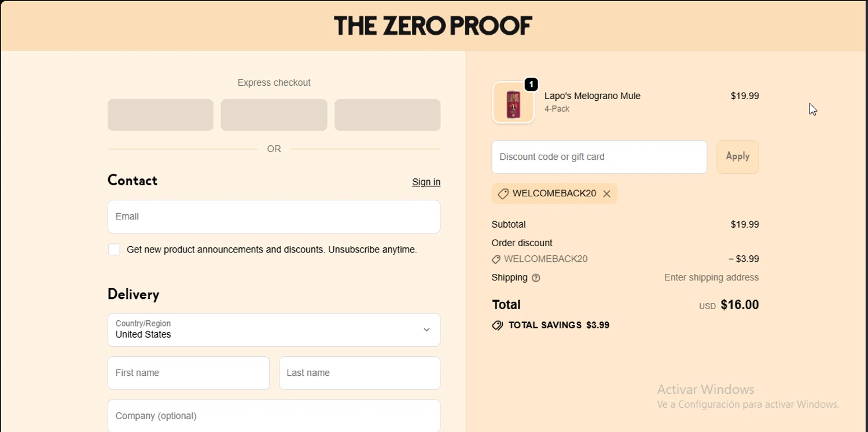Click the tag icon under Order discount
This screenshot has width=868, height=432.
click(x=496, y=259)
